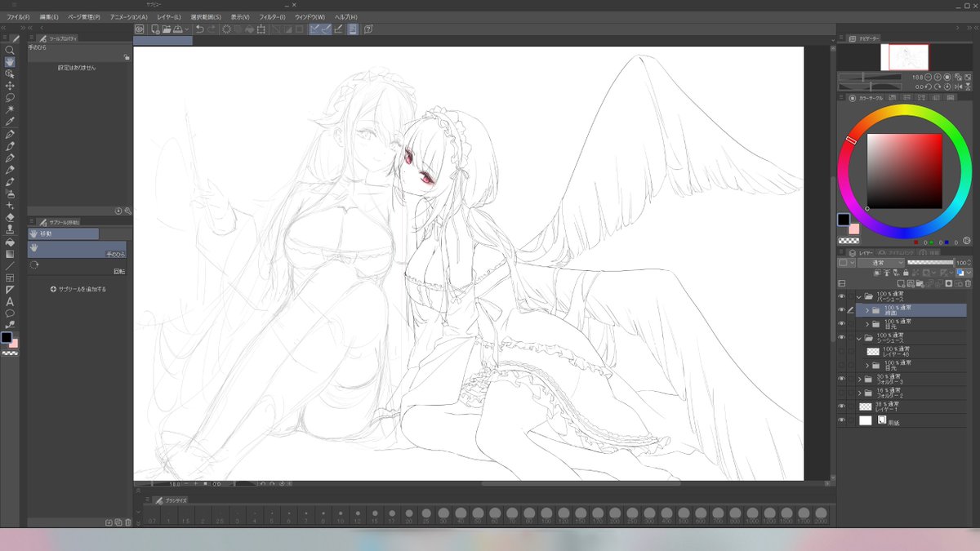Screen dimensions: 980x551
Task: Select the Auto select magic wand tool
Action: tap(10, 109)
